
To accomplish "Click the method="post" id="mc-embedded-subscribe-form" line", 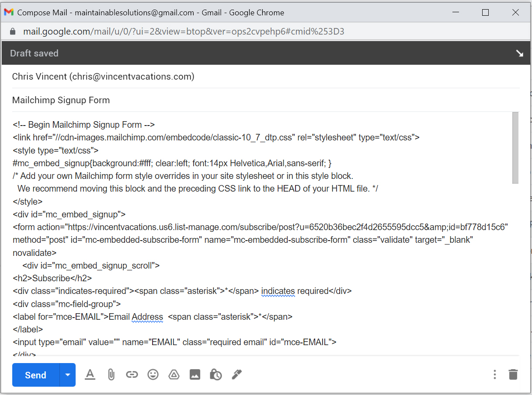I will (243, 240).
